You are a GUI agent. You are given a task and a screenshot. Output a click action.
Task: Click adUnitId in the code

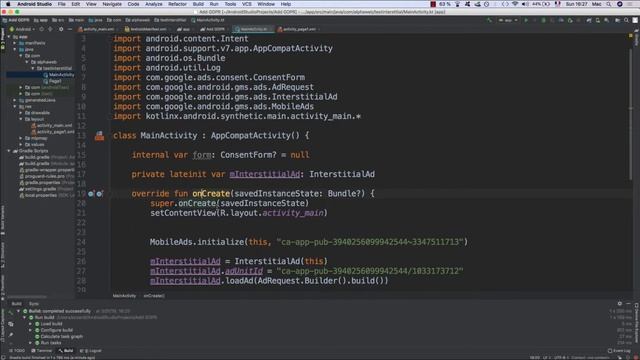click(244, 271)
